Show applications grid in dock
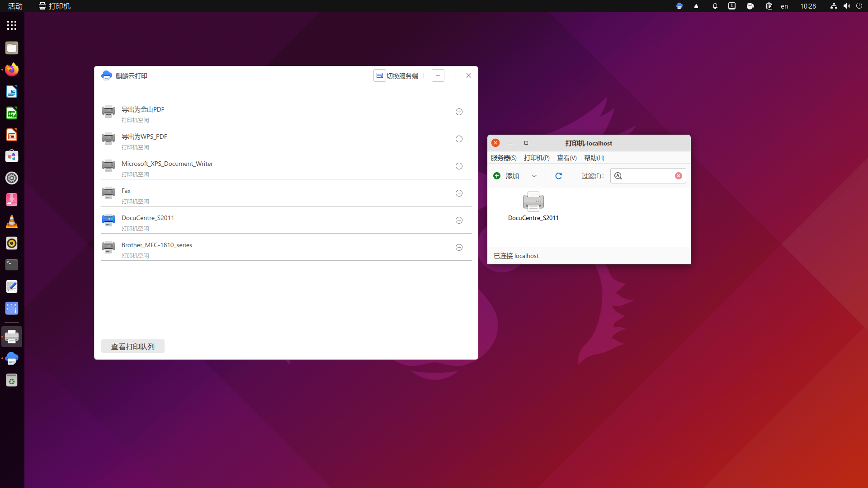Image resolution: width=868 pixels, height=488 pixels. click(x=12, y=25)
